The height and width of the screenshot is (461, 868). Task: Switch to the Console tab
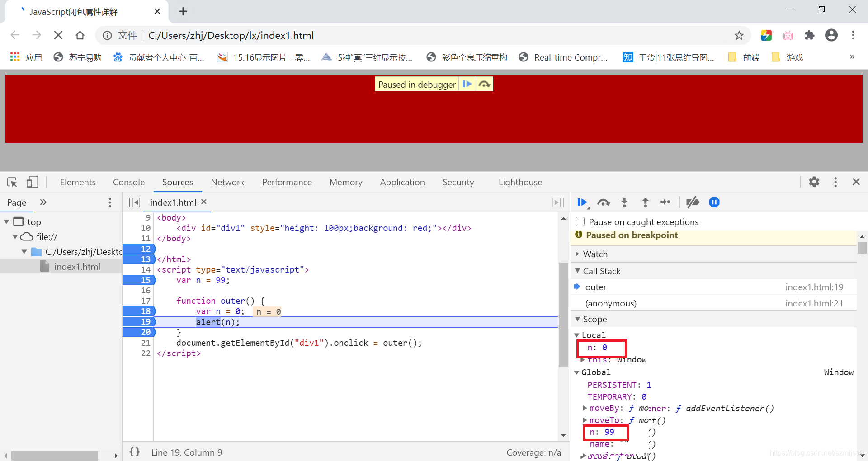point(129,182)
